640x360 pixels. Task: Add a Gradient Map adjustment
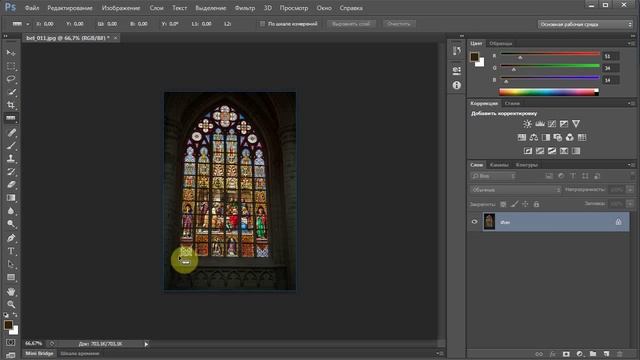[576, 151]
